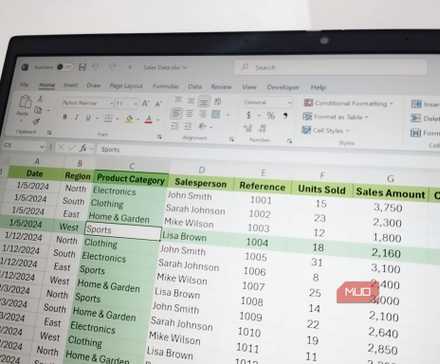The image size is (440, 364).
Task: Click the Align Right icon
Action: pyautogui.click(x=203, y=114)
